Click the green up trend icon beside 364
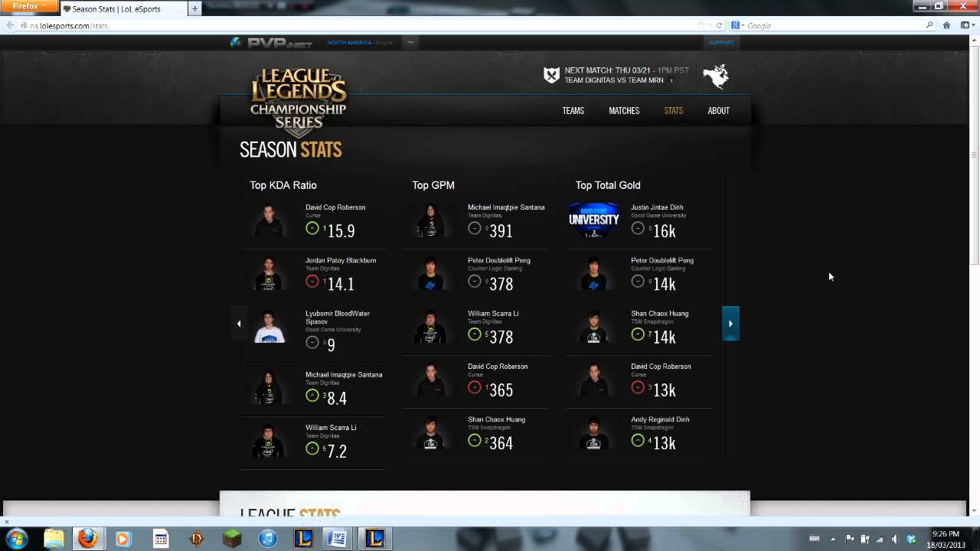The height and width of the screenshot is (551, 980). click(x=475, y=440)
